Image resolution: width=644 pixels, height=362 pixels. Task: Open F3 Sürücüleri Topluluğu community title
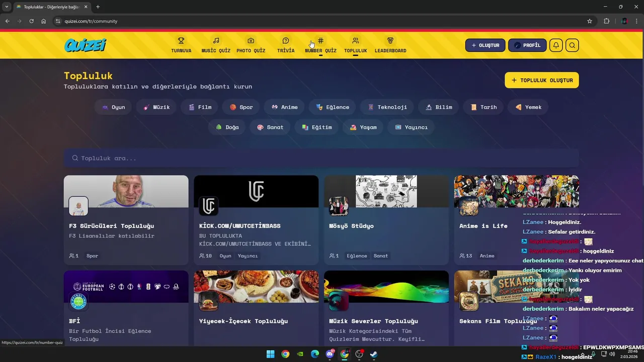point(112,226)
